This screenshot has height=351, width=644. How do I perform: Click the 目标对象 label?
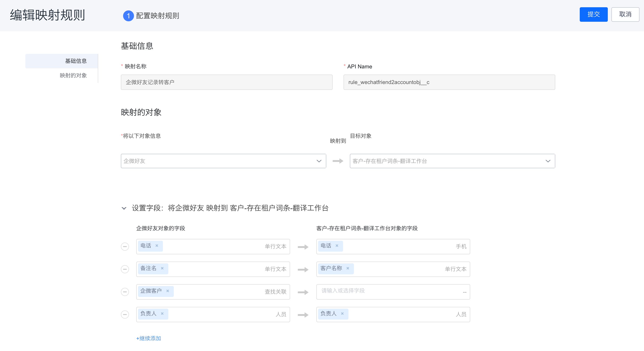coord(360,136)
